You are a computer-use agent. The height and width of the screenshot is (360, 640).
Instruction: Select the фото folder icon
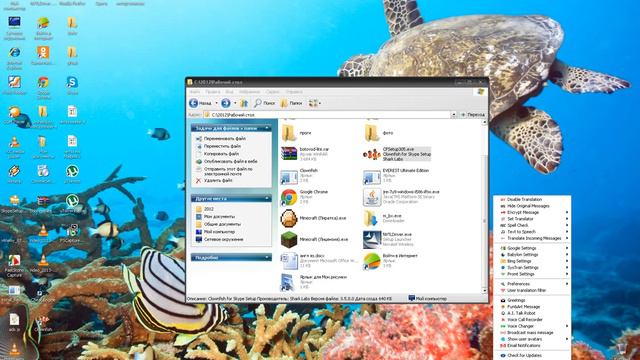pos(371,133)
